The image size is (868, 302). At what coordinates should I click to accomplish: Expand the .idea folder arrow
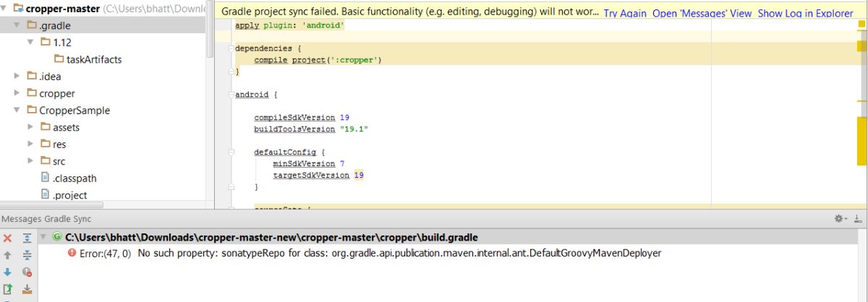17,76
